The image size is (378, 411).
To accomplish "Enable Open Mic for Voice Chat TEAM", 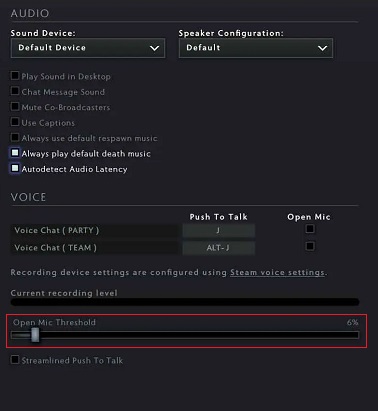I will click(310, 246).
